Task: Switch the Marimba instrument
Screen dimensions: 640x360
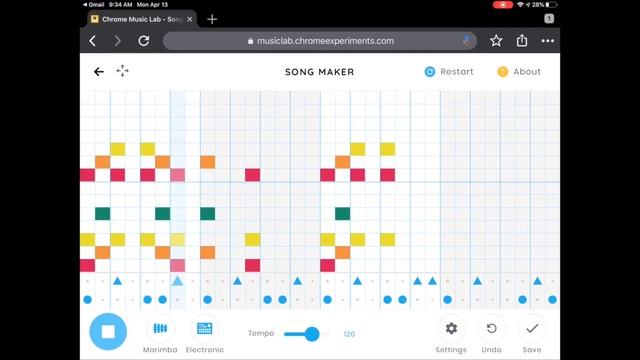Action: 160,328
